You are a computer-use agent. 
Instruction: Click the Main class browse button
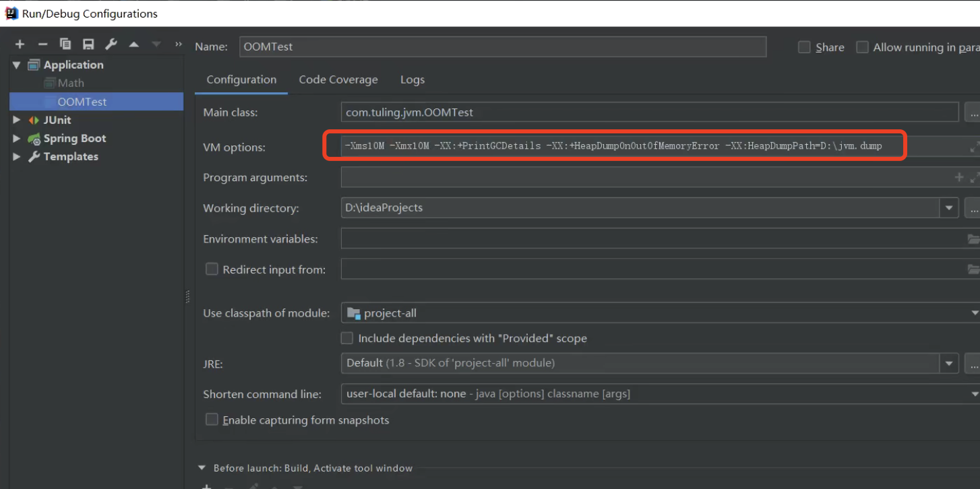pyautogui.click(x=973, y=112)
